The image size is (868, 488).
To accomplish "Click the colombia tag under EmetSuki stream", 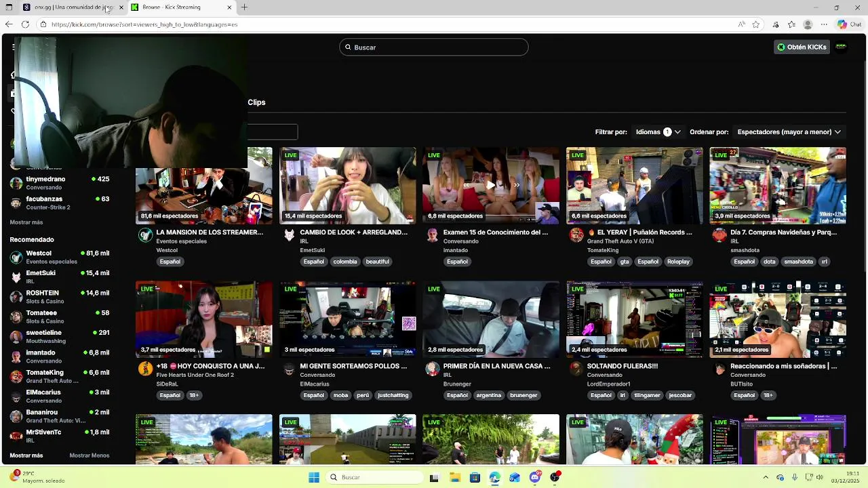I will pos(344,262).
